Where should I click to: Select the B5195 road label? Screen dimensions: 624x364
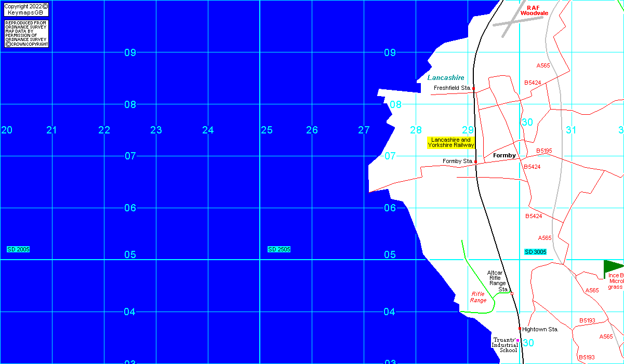(544, 151)
